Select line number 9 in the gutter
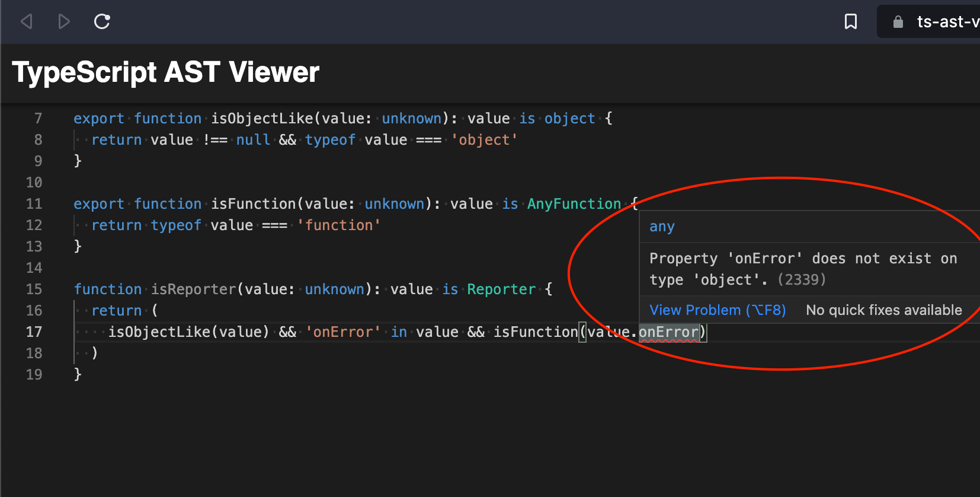Image resolution: width=980 pixels, height=497 pixels. coord(38,161)
